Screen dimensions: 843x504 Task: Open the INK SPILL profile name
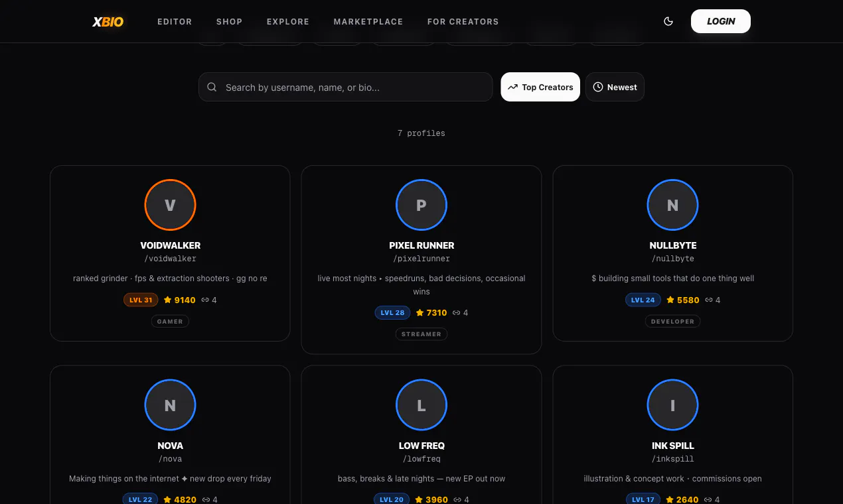[x=673, y=446]
